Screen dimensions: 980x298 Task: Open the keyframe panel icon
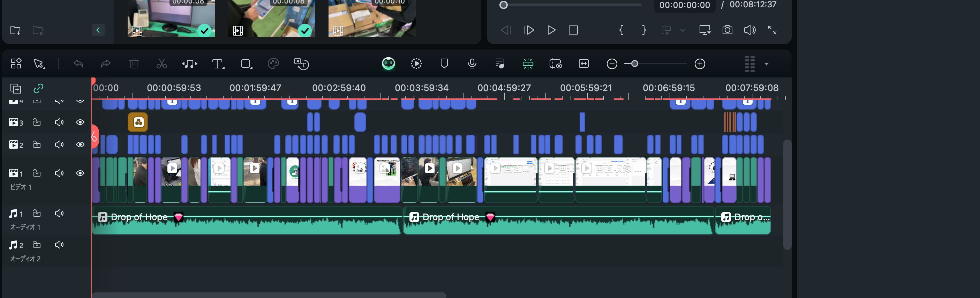[556, 64]
